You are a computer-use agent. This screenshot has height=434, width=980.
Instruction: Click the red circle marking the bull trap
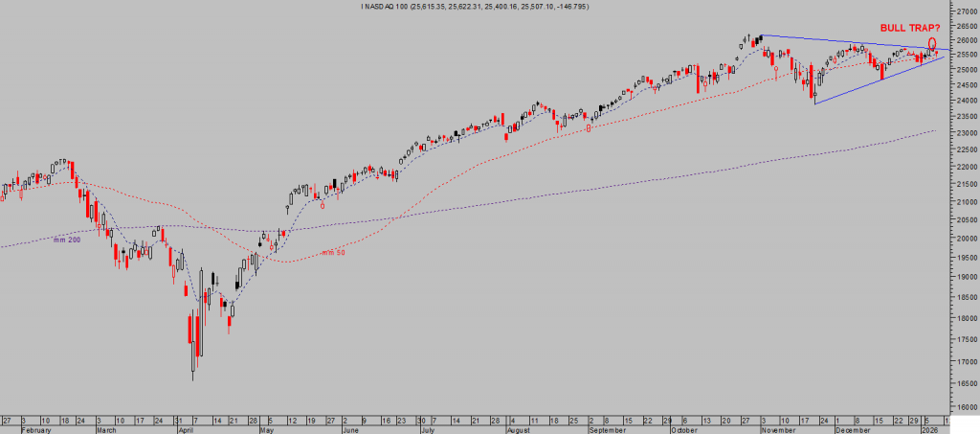tap(932, 43)
